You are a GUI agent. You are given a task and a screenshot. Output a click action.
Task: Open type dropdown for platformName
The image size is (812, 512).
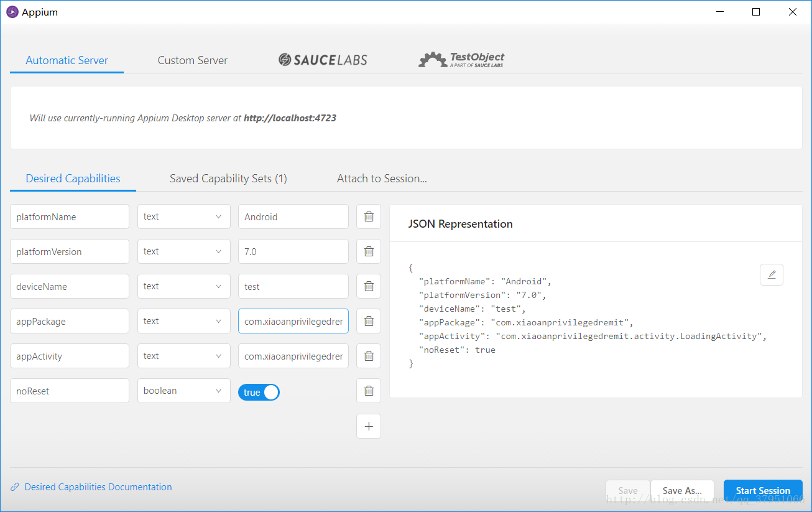tap(184, 216)
